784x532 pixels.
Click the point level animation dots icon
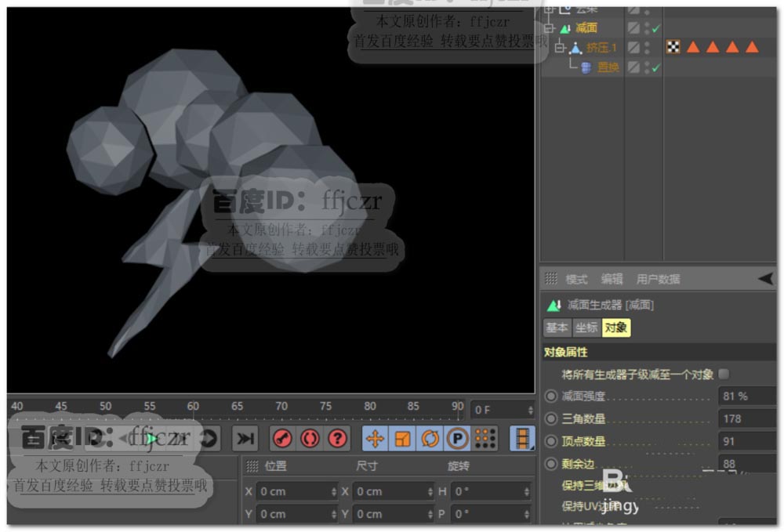(485, 439)
